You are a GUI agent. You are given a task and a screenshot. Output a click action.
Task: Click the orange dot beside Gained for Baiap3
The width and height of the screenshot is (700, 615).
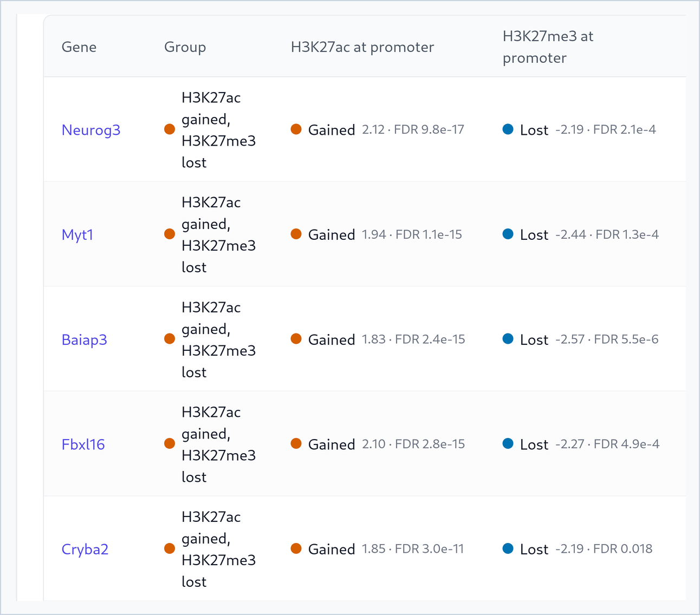[296, 339]
